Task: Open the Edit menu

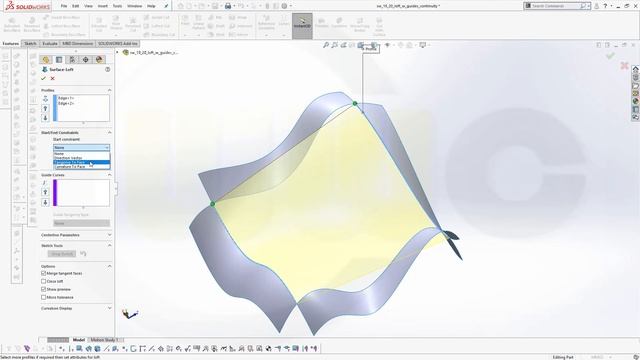Action: [x=76, y=6]
